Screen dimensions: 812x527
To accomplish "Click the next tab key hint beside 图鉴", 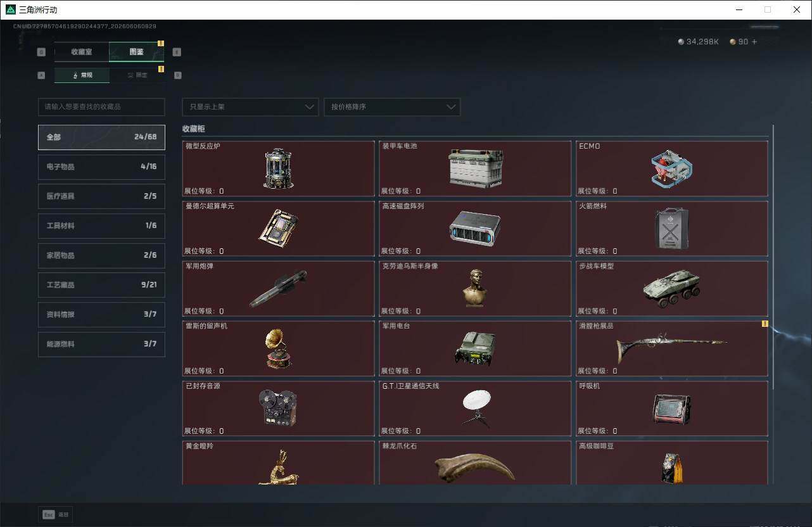I will click(177, 52).
